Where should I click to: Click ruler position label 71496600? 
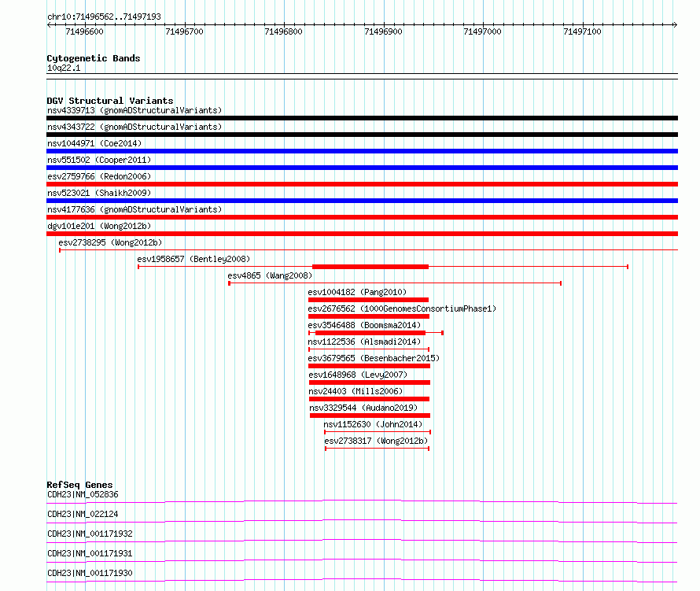point(84,31)
